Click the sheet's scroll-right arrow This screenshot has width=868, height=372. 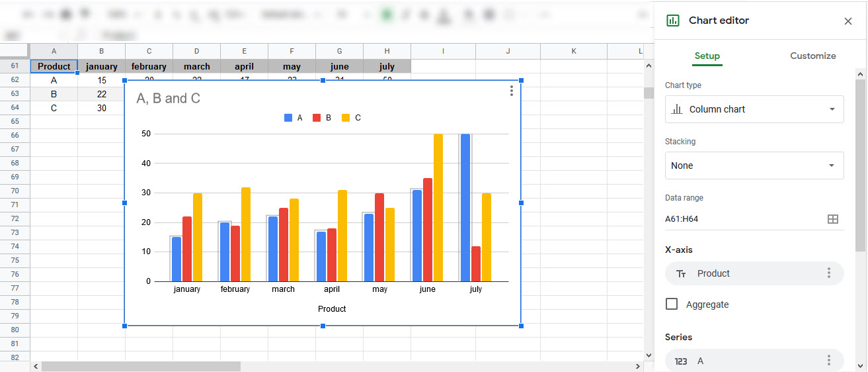(637, 366)
